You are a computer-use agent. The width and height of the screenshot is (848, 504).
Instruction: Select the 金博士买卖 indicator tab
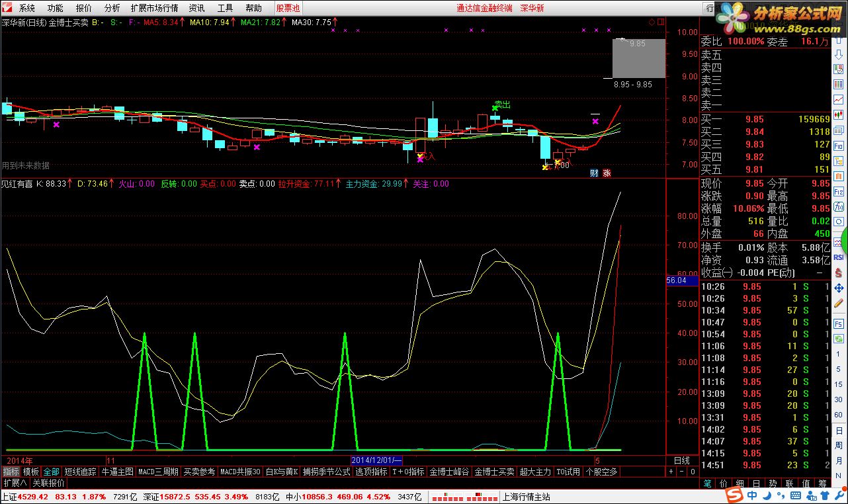click(495, 472)
